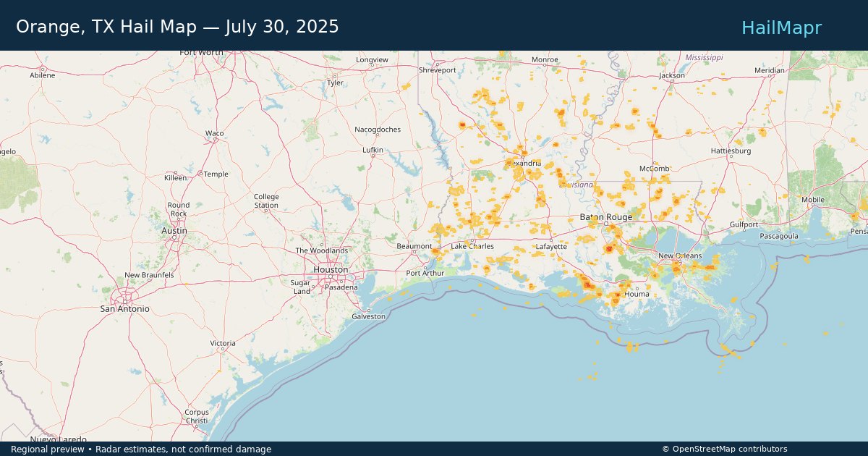This screenshot has width=868, height=456.
Task: Click the Shreveport map label
Action: coord(438,70)
